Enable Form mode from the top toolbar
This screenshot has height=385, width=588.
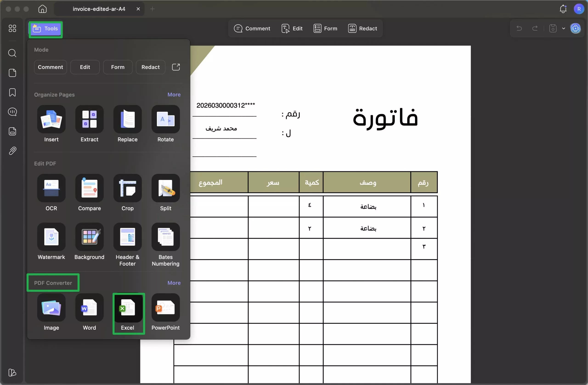coord(325,28)
